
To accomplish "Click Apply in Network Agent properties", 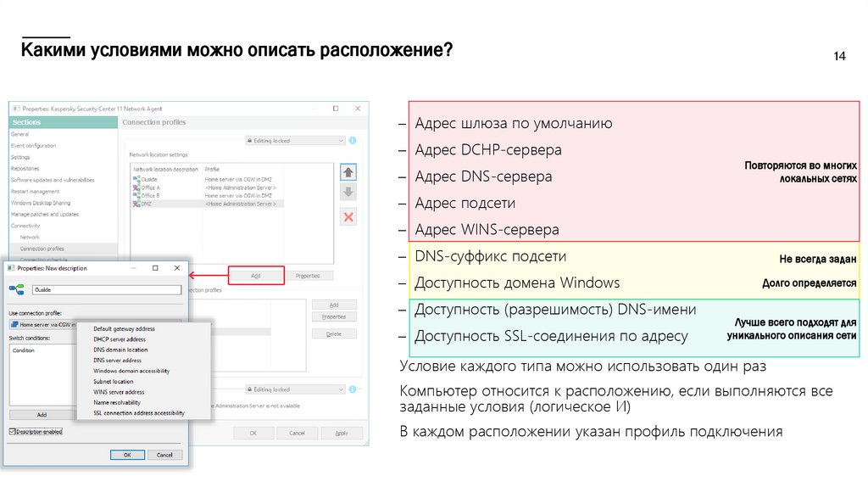I will point(342,434).
